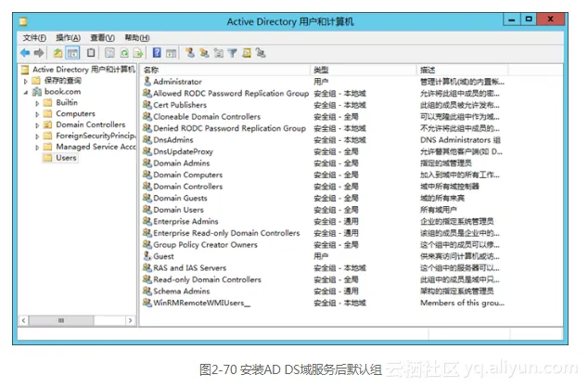This screenshot has height=388, width=588.
Task: Create a new organizational unit icon
Action: (219, 53)
